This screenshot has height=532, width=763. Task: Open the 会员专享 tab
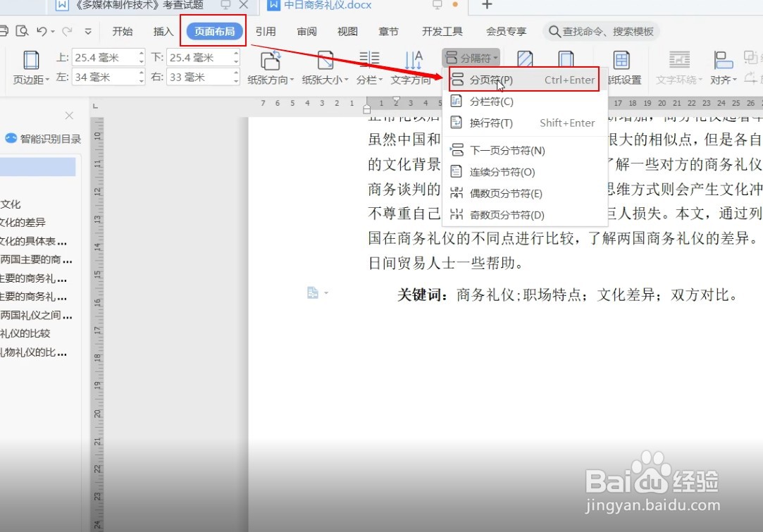click(x=506, y=31)
